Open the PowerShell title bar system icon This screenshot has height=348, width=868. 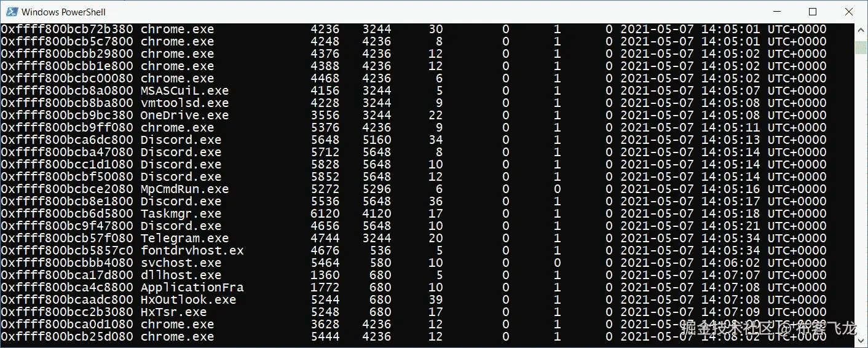point(11,12)
